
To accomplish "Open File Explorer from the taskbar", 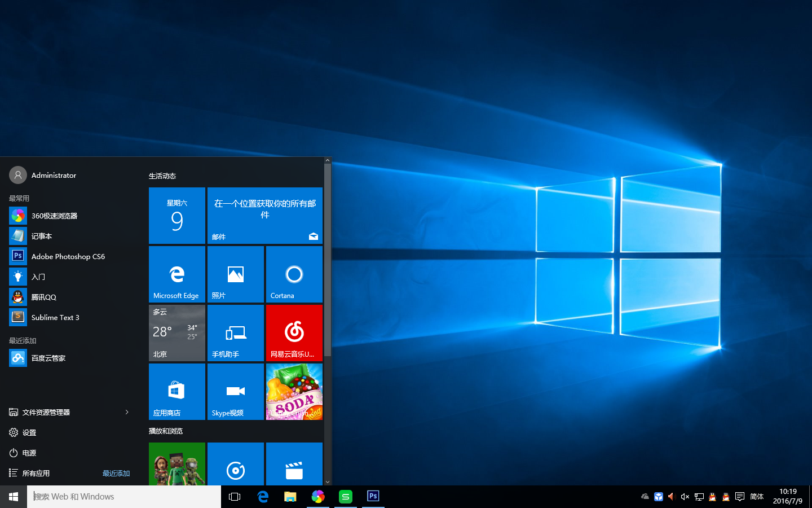I will tap(290, 497).
